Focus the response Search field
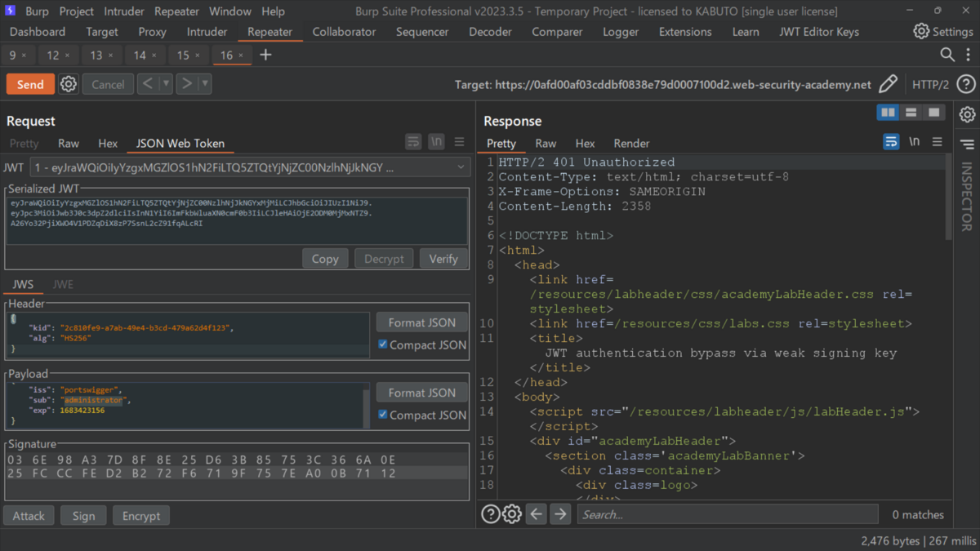 (728, 514)
